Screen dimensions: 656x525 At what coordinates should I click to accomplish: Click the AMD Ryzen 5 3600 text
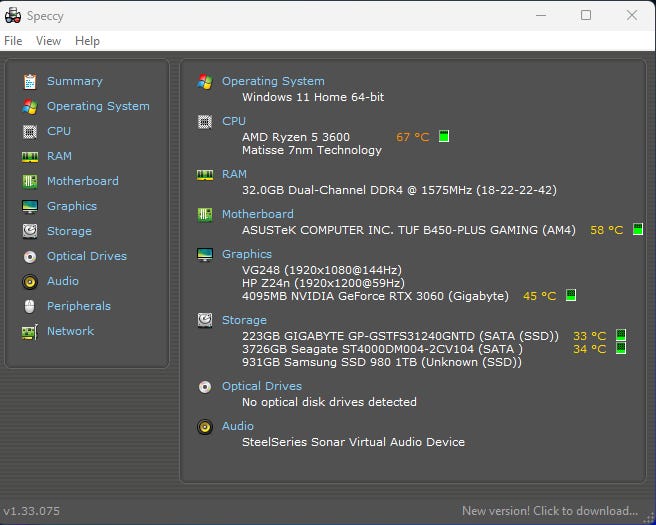(x=295, y=137)
